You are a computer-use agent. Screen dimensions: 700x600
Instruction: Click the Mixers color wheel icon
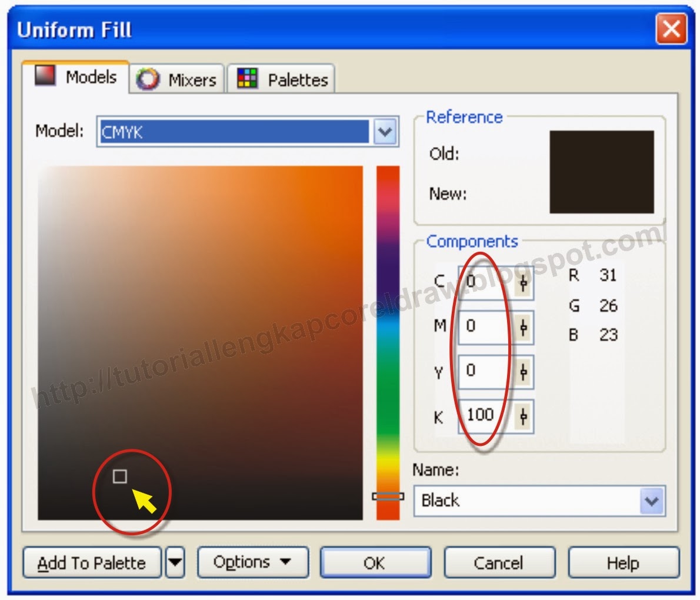point(149,79)
